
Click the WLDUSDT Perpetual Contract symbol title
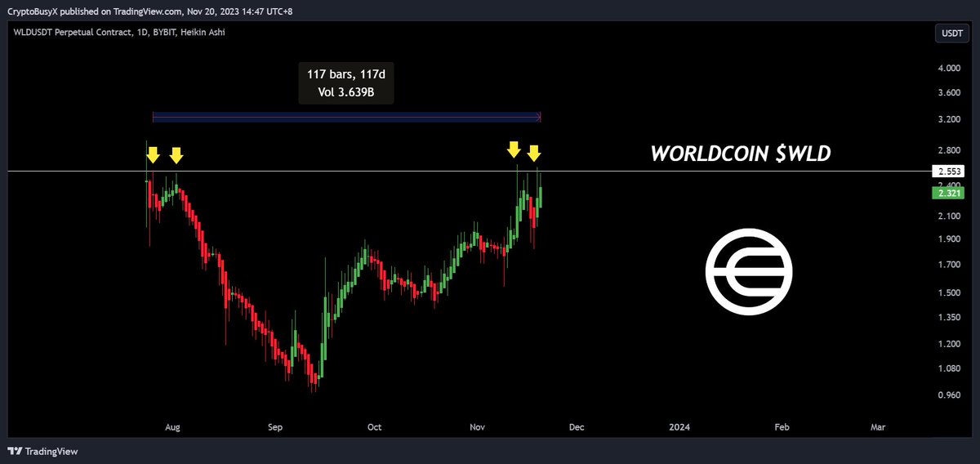120,32
